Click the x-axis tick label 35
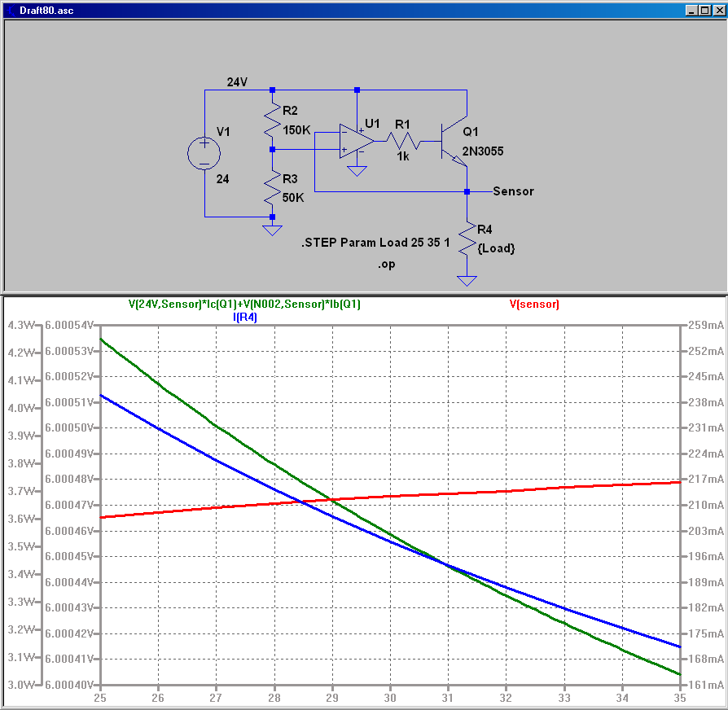 (x=680, y=698)
